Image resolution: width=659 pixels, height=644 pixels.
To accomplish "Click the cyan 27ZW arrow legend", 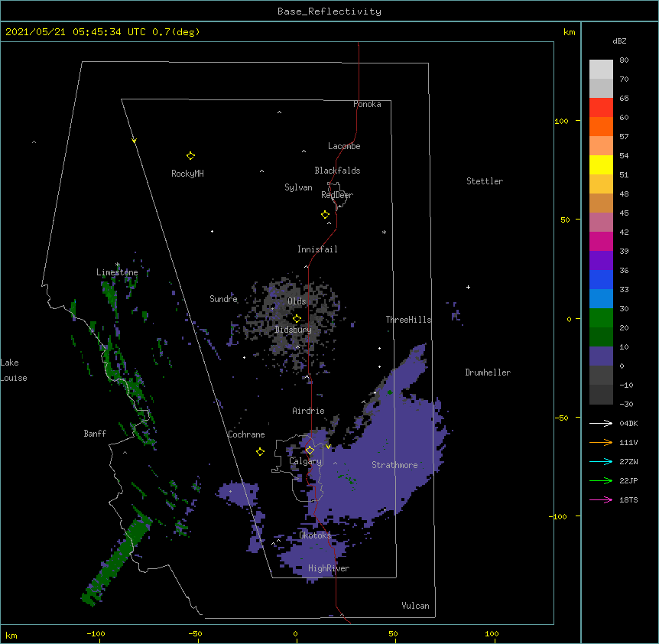I will coord(601,461).
